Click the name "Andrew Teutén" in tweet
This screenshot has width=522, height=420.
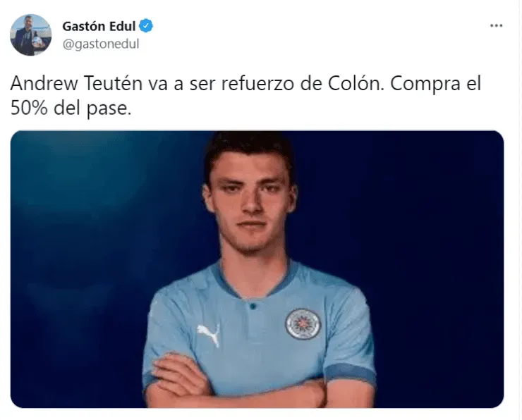[x=77, y=84]
